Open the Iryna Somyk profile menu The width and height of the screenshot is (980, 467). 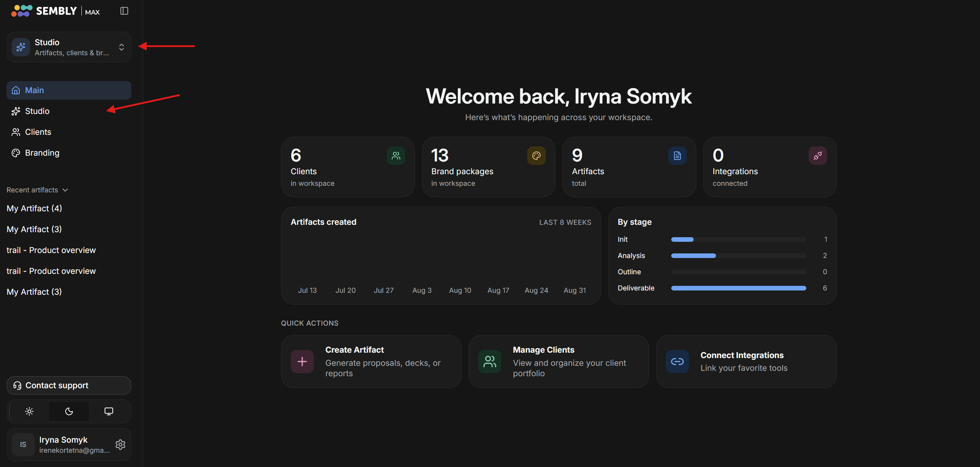click(62, 445)
